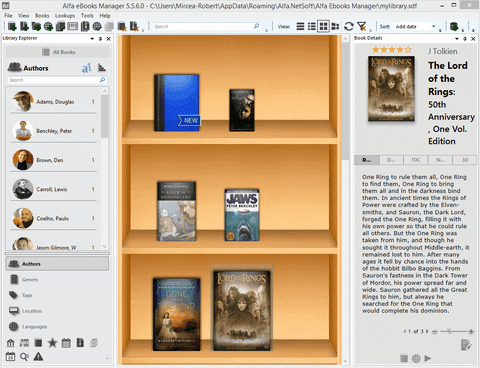This screenshot has width=480, height=368.
Task: Open the Lookups menu
Action: (x=65, y=15)
